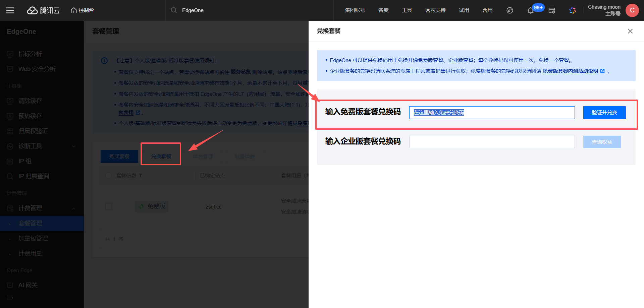The height and width of the screenshot is (308, 644).
Task: Click 验证并兑换 button
Action: pos(604,113)
